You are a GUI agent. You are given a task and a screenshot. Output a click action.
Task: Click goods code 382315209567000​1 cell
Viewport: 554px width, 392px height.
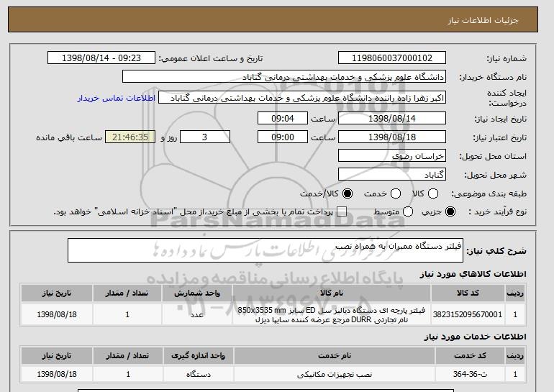tap(468, 314)
